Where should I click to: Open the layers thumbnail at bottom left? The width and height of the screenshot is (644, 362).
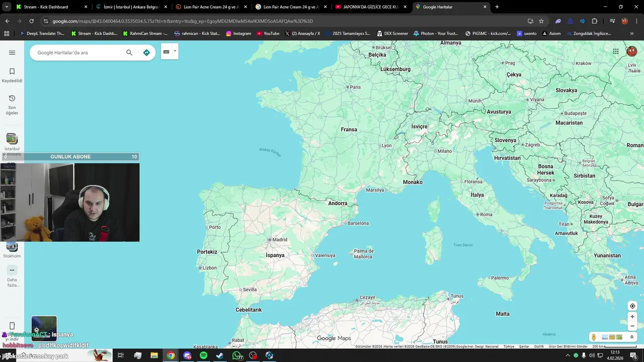44,328
